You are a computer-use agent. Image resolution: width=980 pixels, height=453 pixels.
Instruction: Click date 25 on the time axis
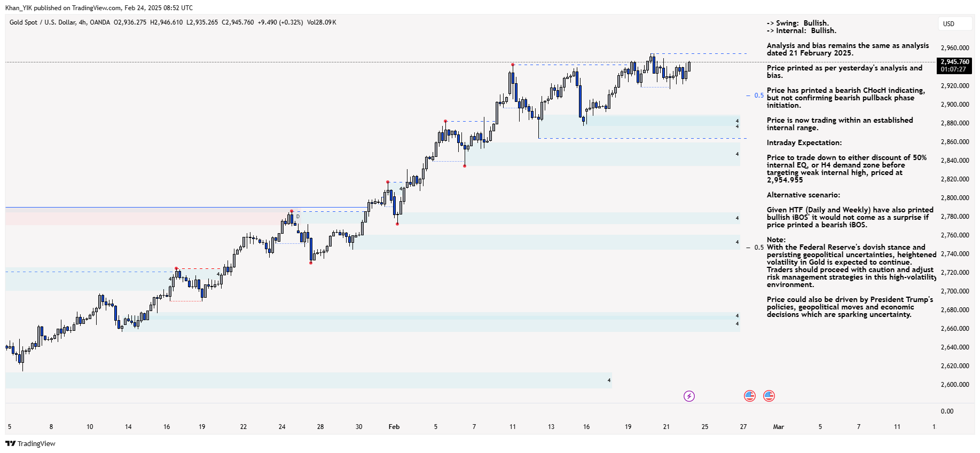(x=705, y=427)
